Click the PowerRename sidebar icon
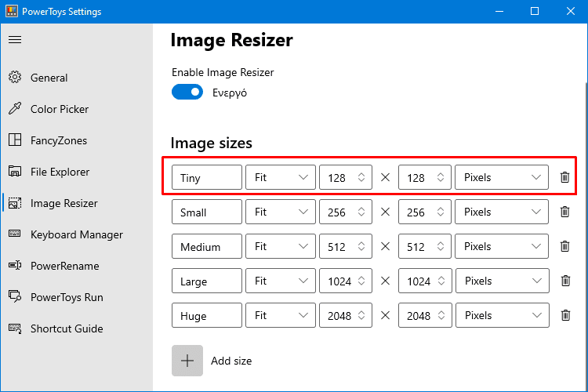Screen dimensions: 588x392 (x=15, y=265)
